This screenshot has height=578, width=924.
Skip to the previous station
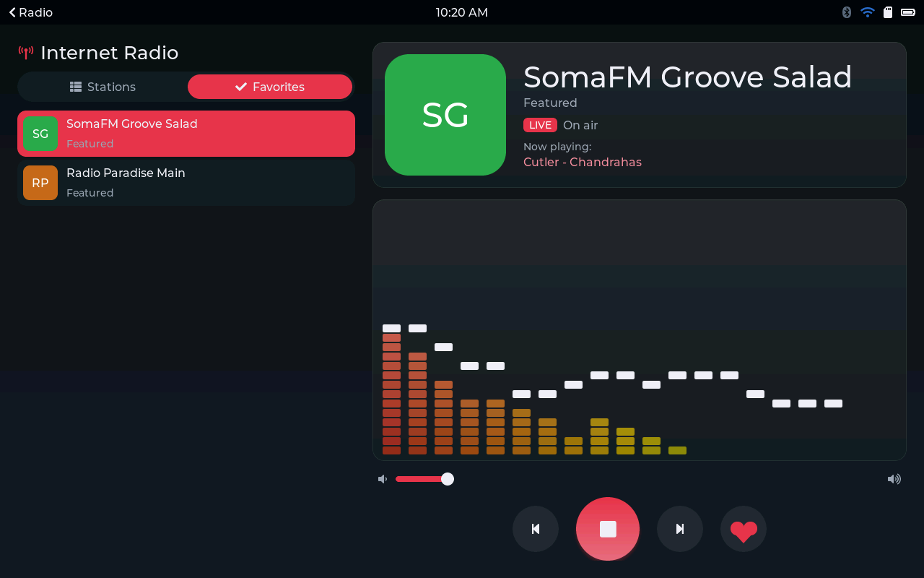(x=536, y=529)
